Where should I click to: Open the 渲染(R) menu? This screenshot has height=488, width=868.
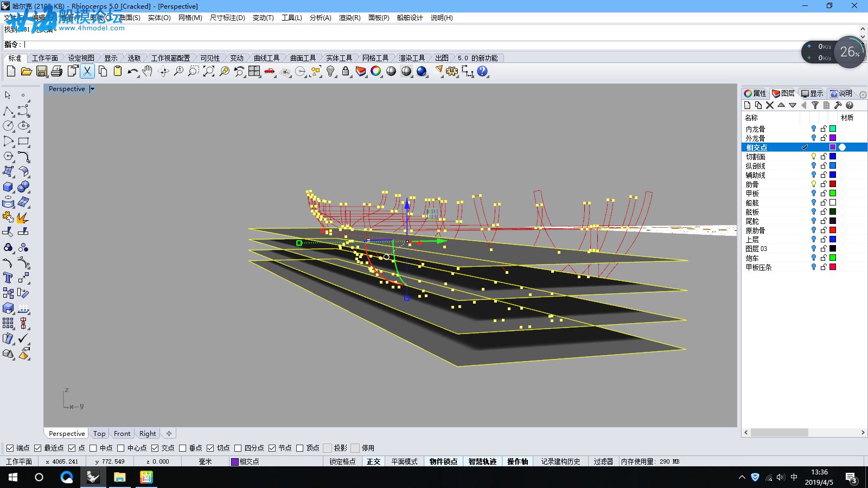click(349, 18)
